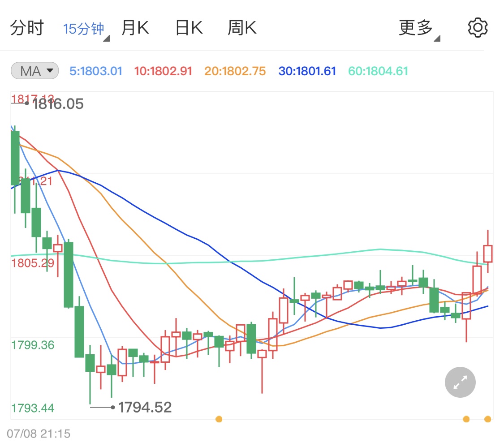Click the 1794.52 low price label
This screenshot has width=504, height=447.
145,408
